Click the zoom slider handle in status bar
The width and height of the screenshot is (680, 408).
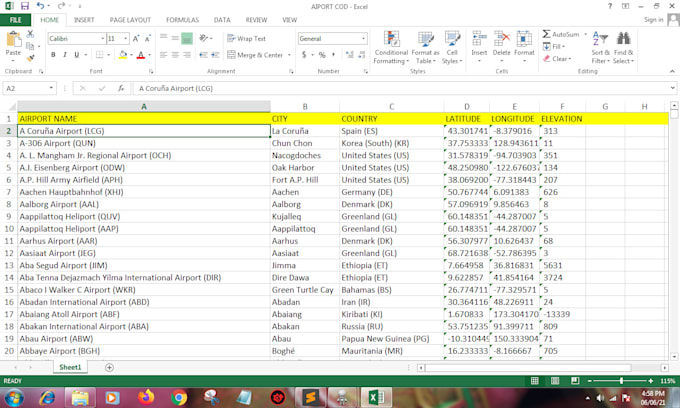pyautogui.click(x=621, y=381)
